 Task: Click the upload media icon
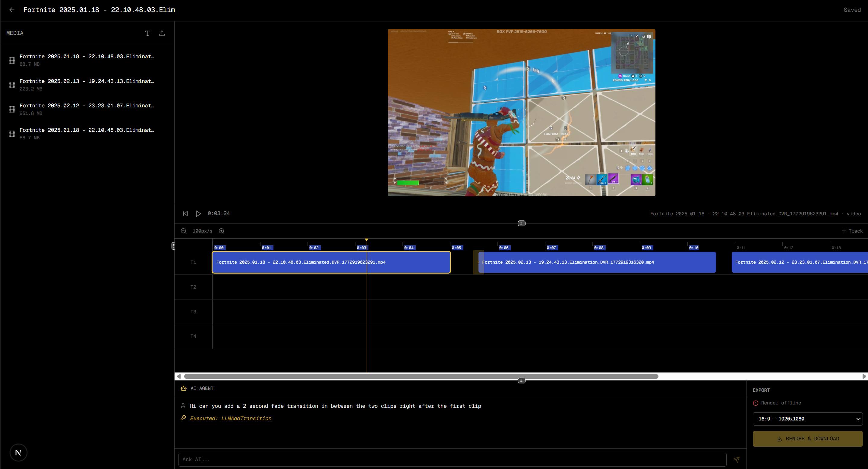(x=162, y=33)
